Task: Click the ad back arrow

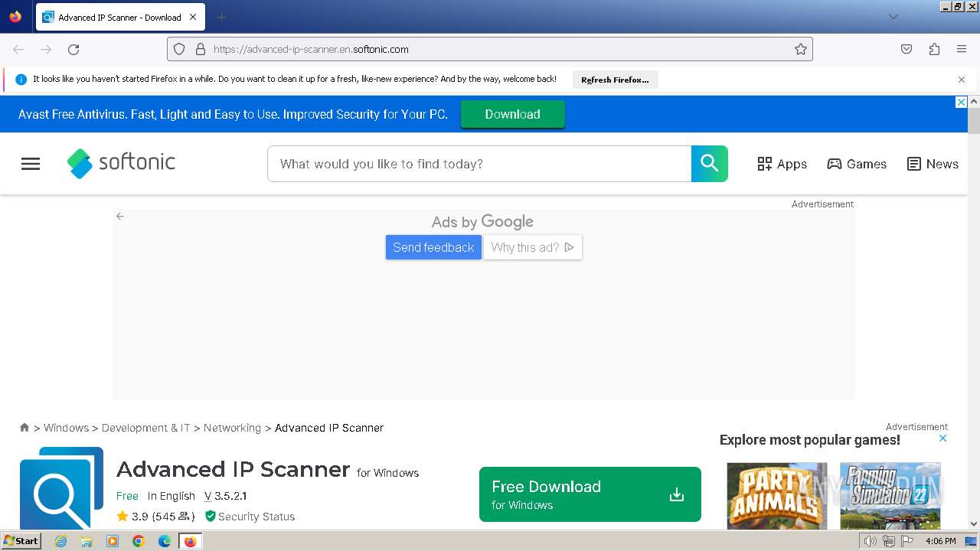Action: 120,217
